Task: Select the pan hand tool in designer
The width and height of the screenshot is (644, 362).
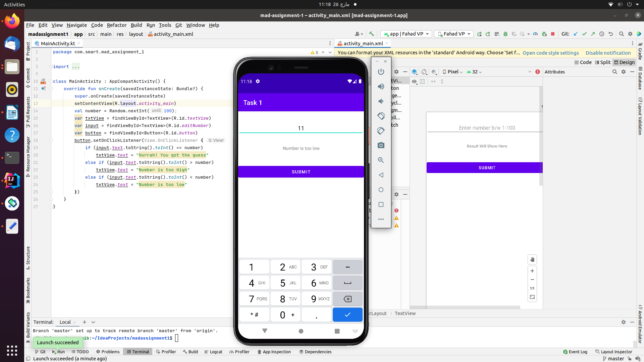Action: pyautogui.click(x=532, y=259)
